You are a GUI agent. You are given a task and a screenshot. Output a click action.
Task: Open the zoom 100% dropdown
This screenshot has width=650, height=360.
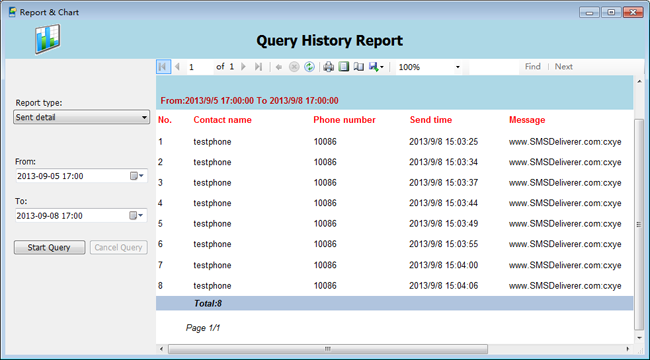(x=458, y=67)
